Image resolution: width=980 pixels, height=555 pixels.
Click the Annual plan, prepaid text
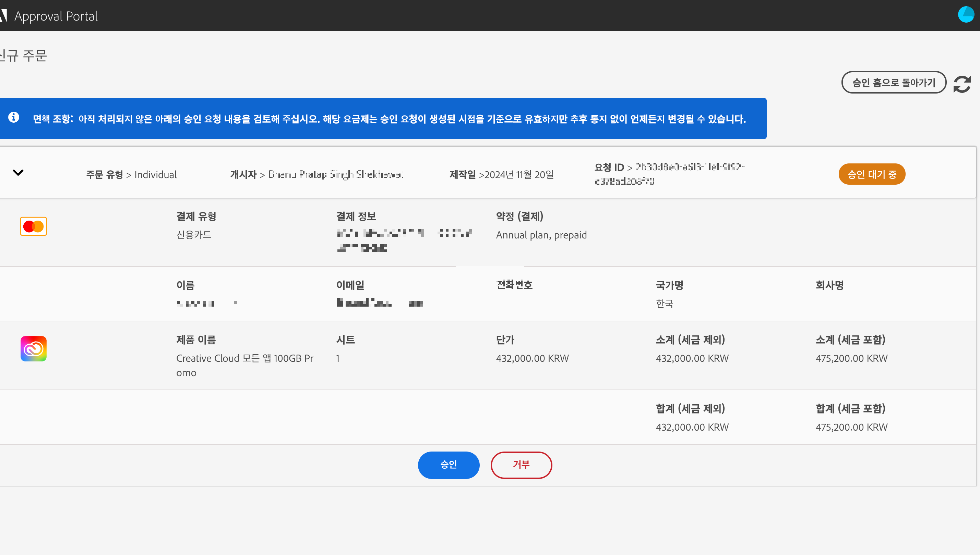click(x=541, y=235)
